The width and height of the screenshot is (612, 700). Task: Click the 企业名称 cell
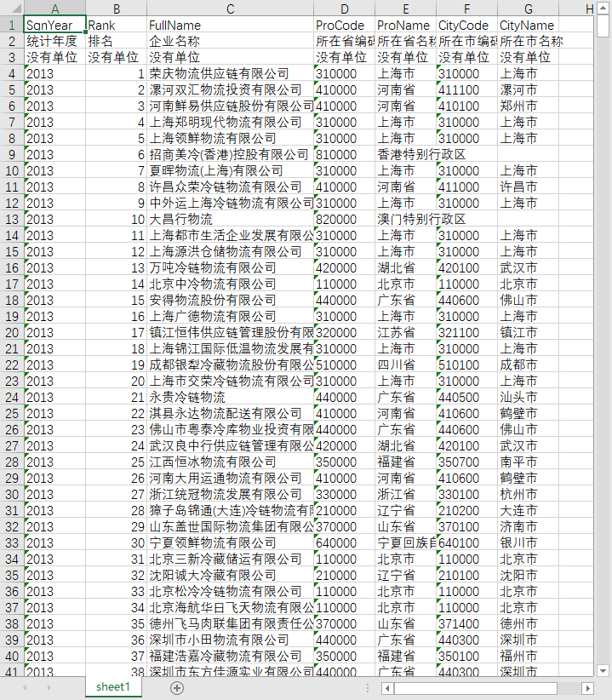(x=230, y=41)
